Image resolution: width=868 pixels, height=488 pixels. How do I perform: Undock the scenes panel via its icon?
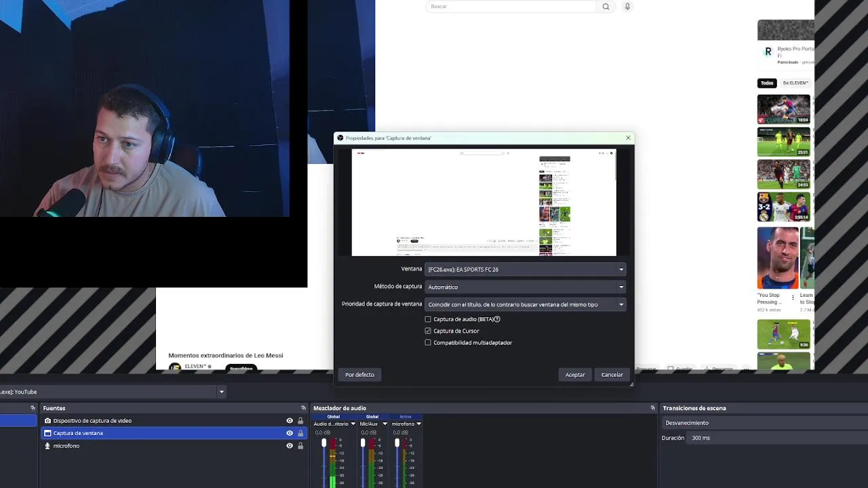pos(33,408)
